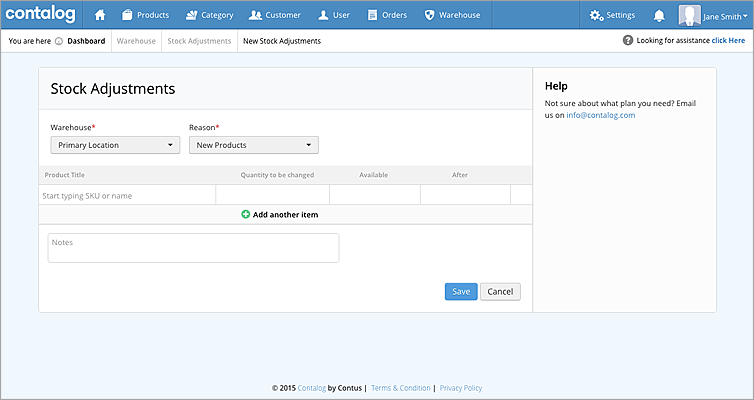Click the notifications bell icon
This screenshot has height=400, width=754.
point(659,15)
